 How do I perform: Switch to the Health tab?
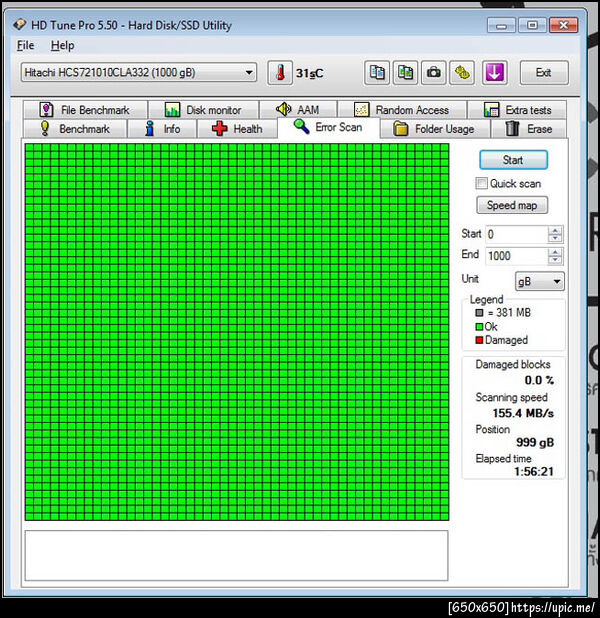pos(237,129)
